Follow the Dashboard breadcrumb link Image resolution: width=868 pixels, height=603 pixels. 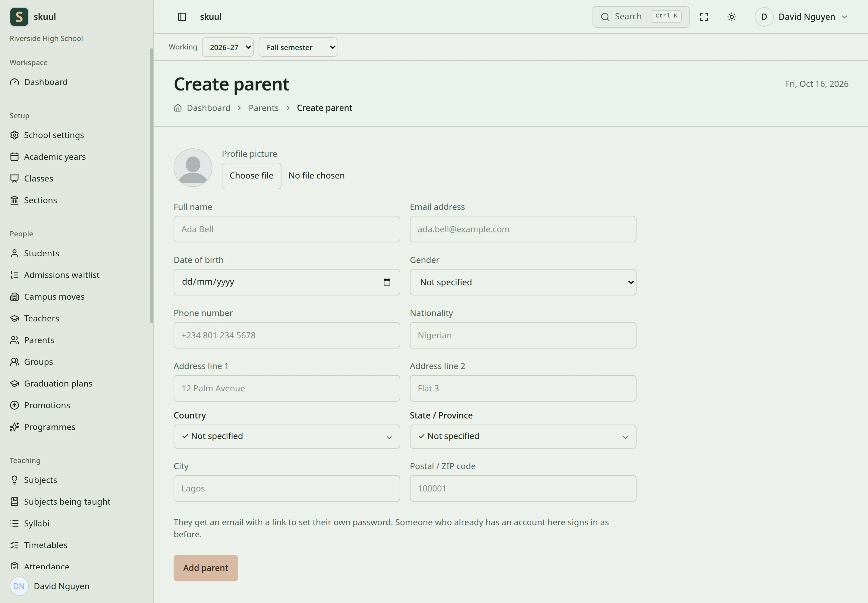coord(208,108)
